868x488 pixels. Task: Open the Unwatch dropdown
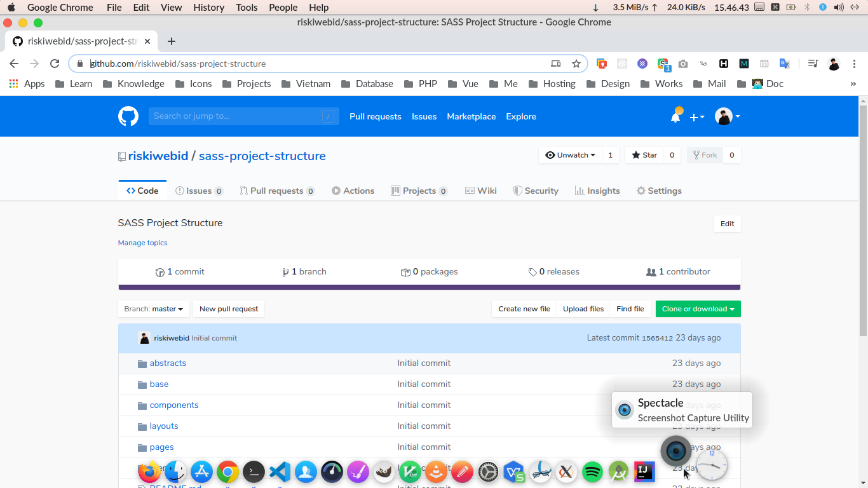click(x=570, y=155)
